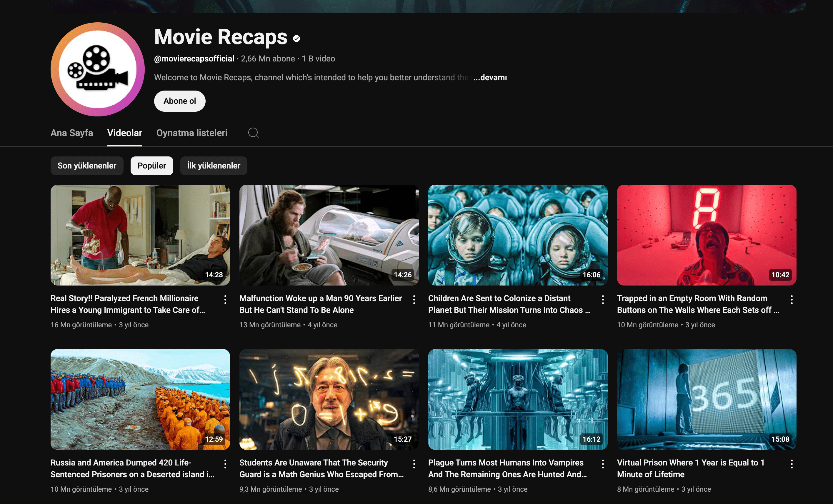Open the Oynatma listeleri tab

click(x=192, y=133)
